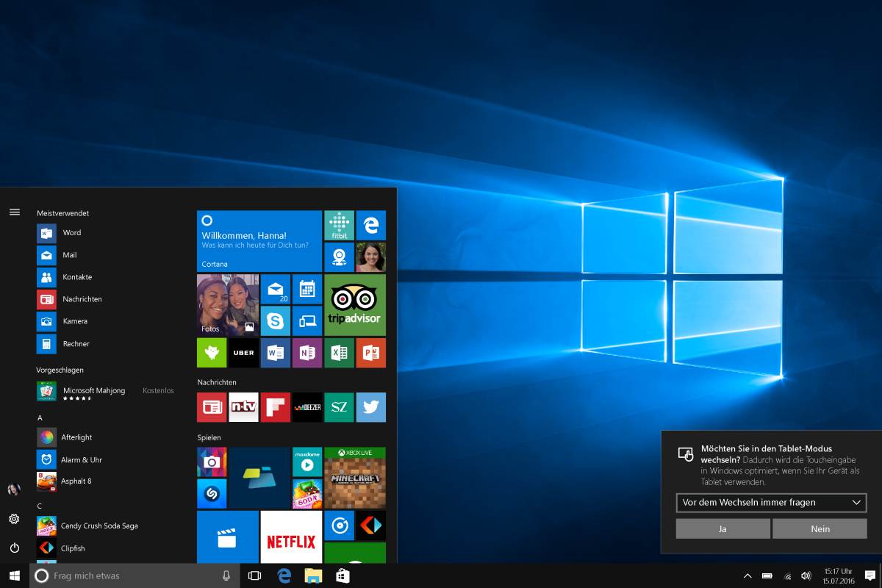Open the TripAdvisor tile
The height and width of the screenshot is (588, 882).
pyautogui.click(x=355, y=304)
